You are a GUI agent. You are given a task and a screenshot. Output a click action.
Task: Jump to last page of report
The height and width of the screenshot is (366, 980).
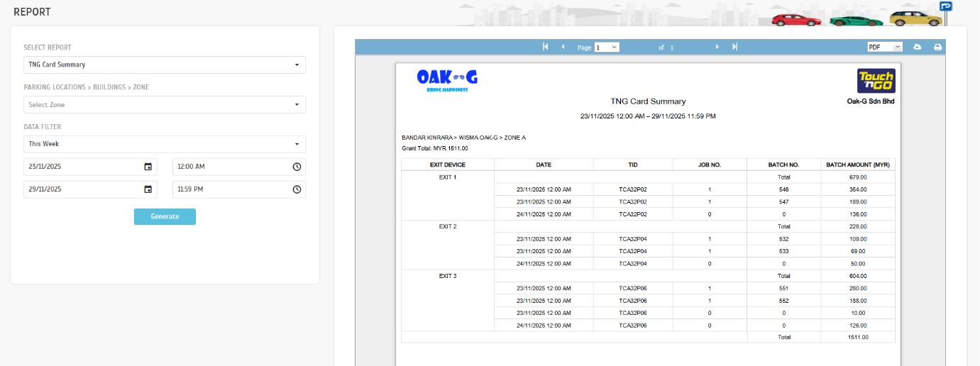coord(735,47)
